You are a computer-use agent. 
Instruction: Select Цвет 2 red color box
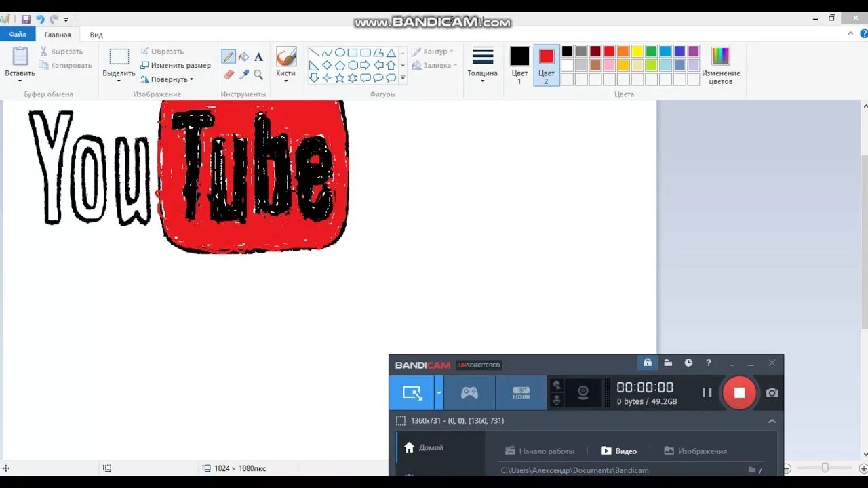coord(547,65)
